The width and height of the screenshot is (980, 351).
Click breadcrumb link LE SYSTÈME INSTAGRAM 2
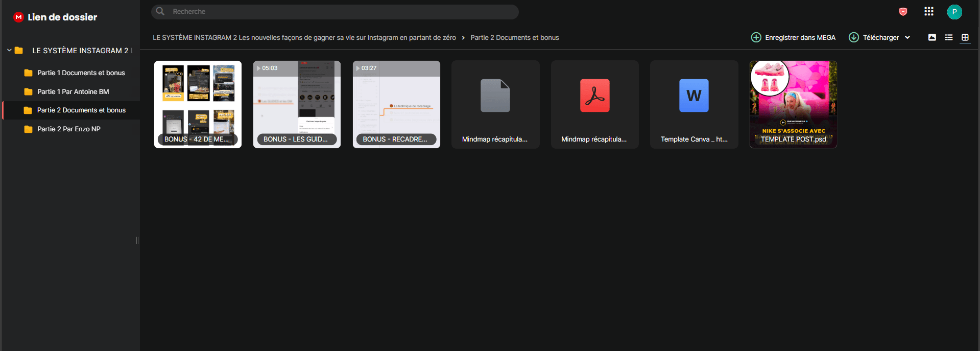click(x=304, y=37)
